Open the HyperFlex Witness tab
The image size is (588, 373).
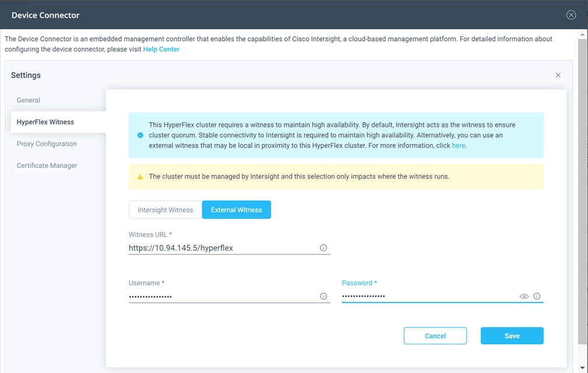click(58, 122)
